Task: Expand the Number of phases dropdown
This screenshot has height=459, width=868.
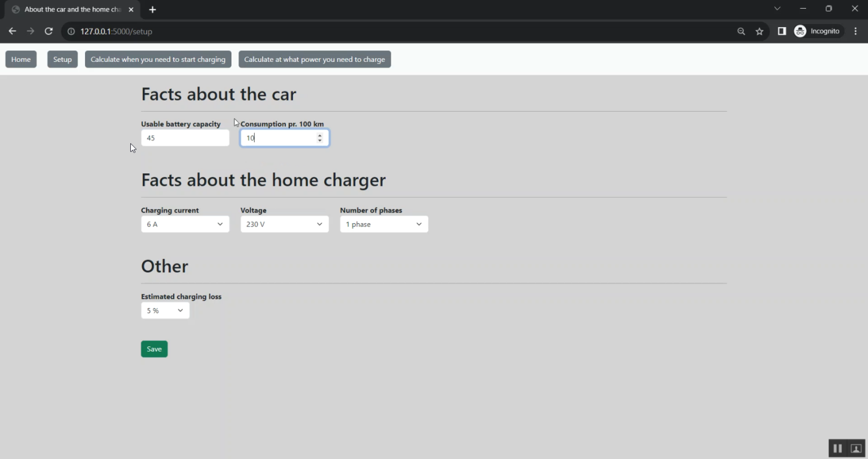Action: tap(384, 224)
